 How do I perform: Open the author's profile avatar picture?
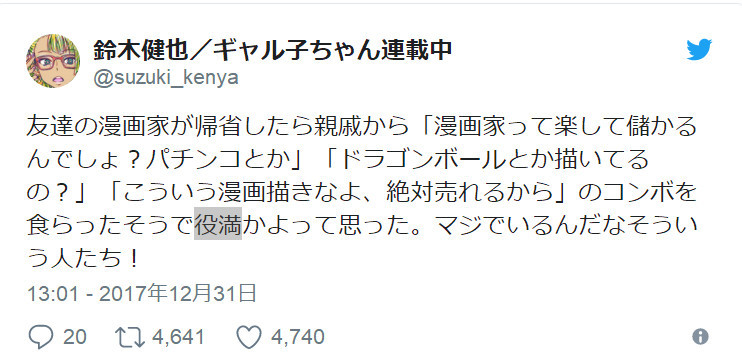[53, 61]
